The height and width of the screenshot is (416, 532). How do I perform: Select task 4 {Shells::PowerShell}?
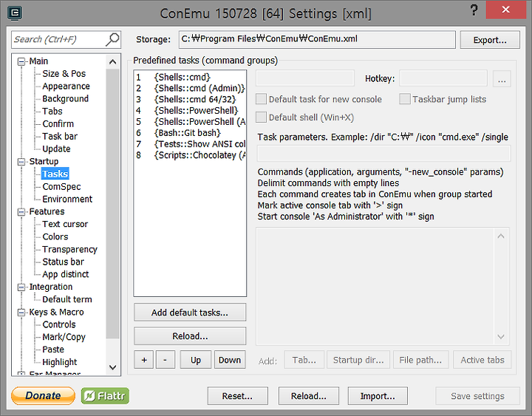click(x=190, y=111)
